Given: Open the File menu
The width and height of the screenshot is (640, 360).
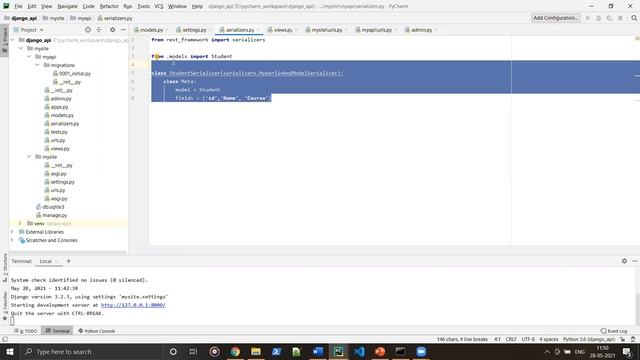Looking at the screenshot, I should click(x=18, y=6).
